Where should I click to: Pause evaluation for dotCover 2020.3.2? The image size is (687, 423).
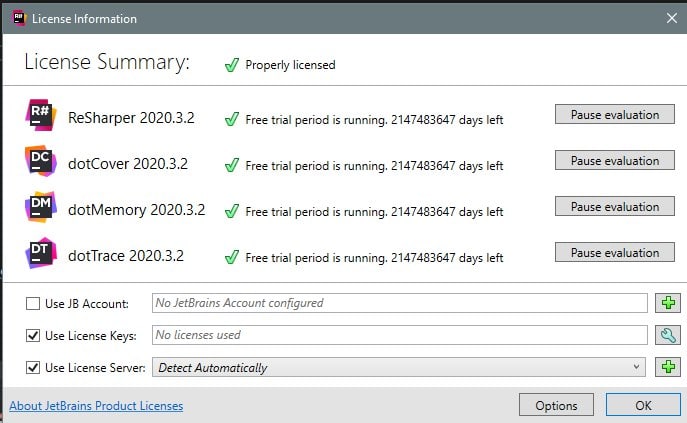(x=615, y=160)
